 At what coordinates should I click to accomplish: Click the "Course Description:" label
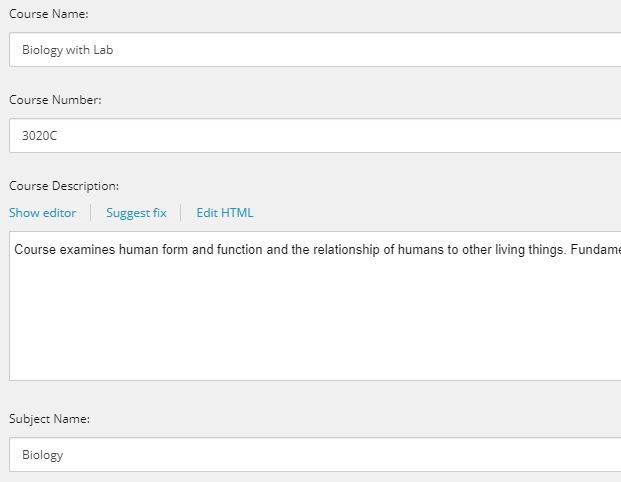point(64,186)
